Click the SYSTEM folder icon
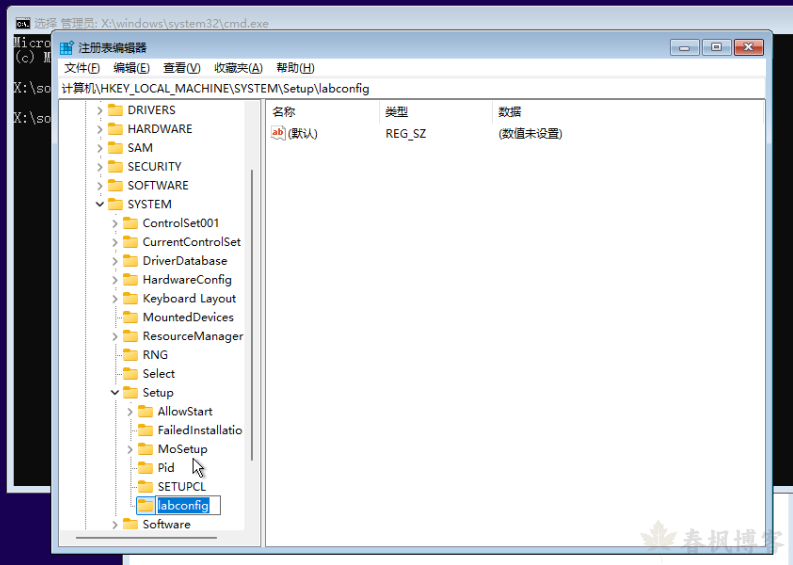 coord(115,204)
